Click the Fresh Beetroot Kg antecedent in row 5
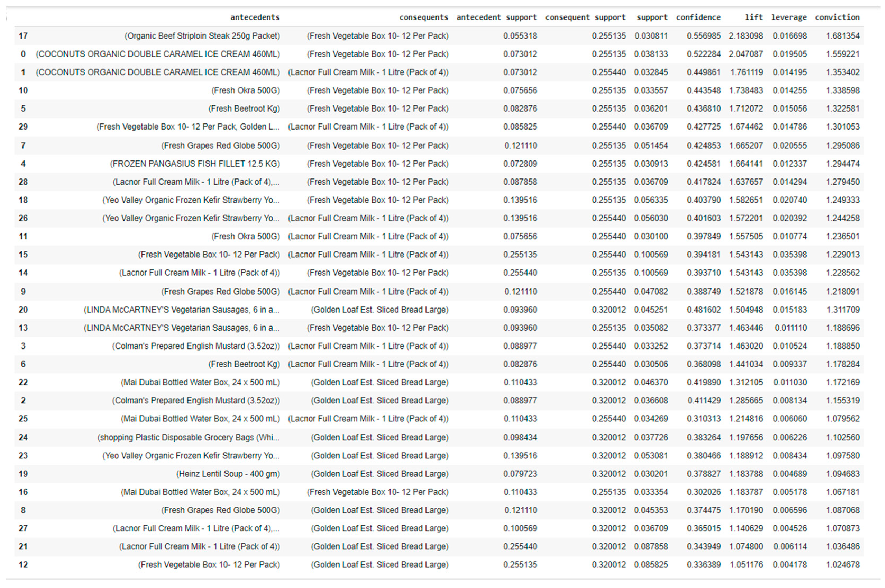 244,109
